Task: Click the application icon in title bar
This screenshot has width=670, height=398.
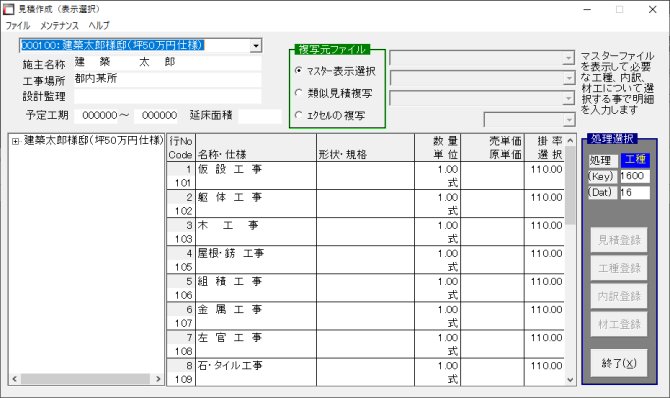Action: pos(9,9)
